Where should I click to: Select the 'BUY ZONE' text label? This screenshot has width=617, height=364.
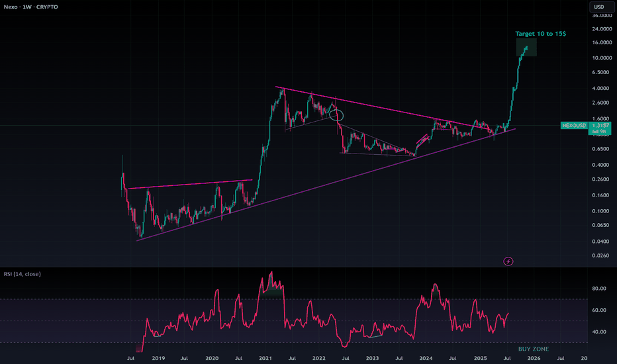point(533,349)
